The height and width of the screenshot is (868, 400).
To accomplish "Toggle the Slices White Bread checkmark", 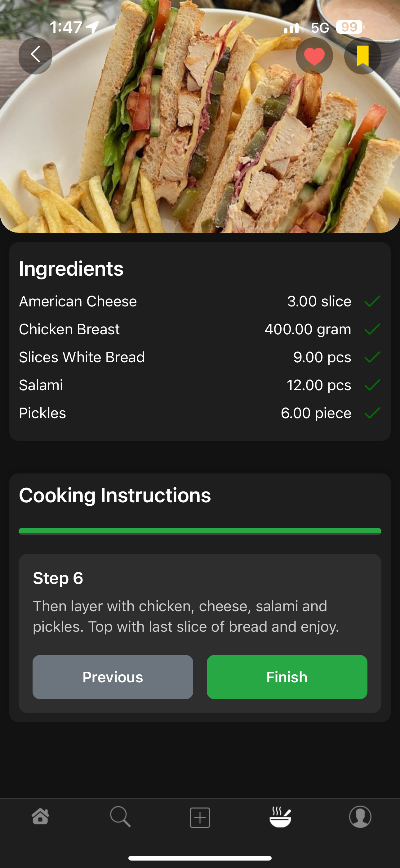I will (x=372, y=357).
